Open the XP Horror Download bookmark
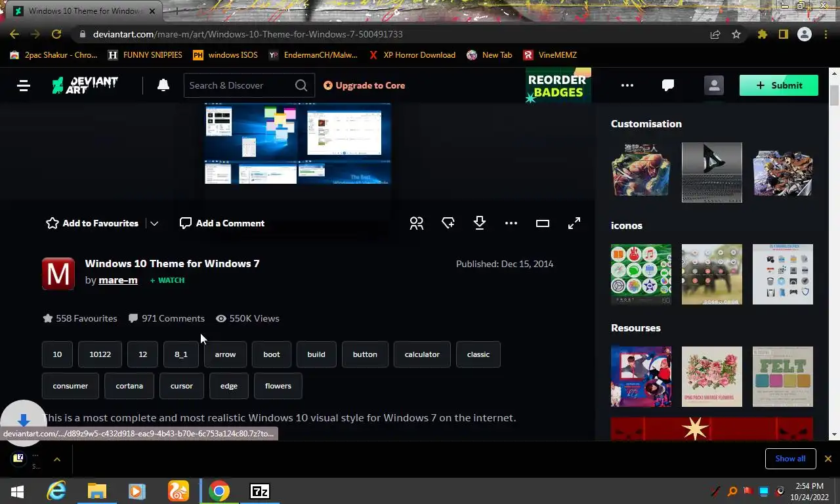This screenshot has width=840, height=504. 412,55
